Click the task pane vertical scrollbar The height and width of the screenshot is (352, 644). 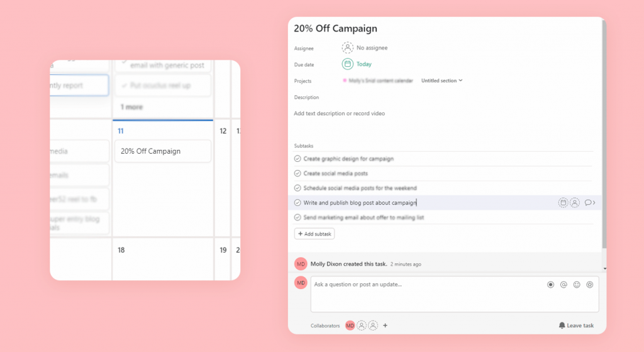(604, 139)
